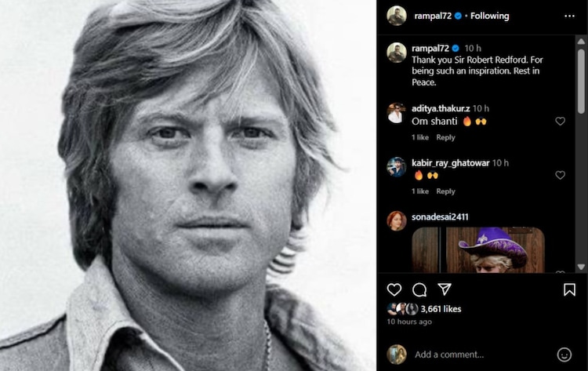This screenshot has height=371, width=588.
Task: Click aditya.thakur.z profile avatar
Action: pos(397,114)
